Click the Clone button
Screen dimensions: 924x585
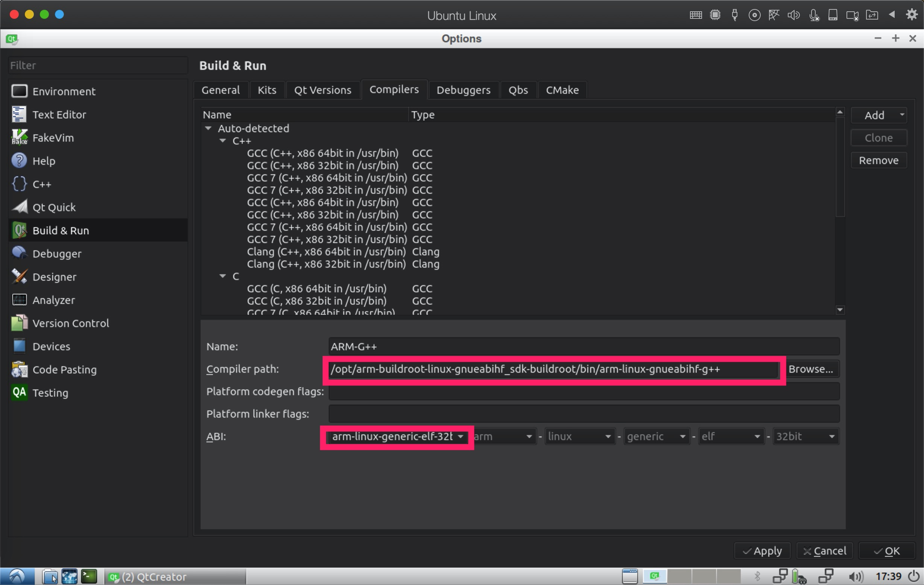pyautogui.click(x=879, y=138)
